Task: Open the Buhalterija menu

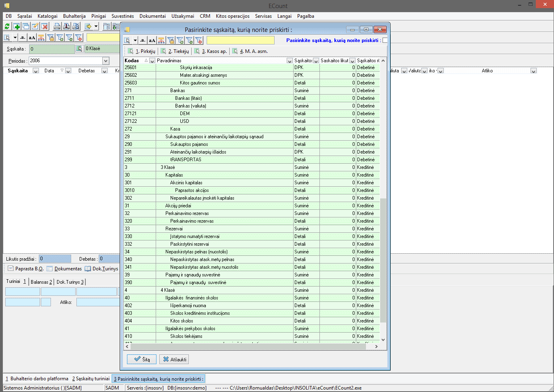Action: [x=74, y=16]
